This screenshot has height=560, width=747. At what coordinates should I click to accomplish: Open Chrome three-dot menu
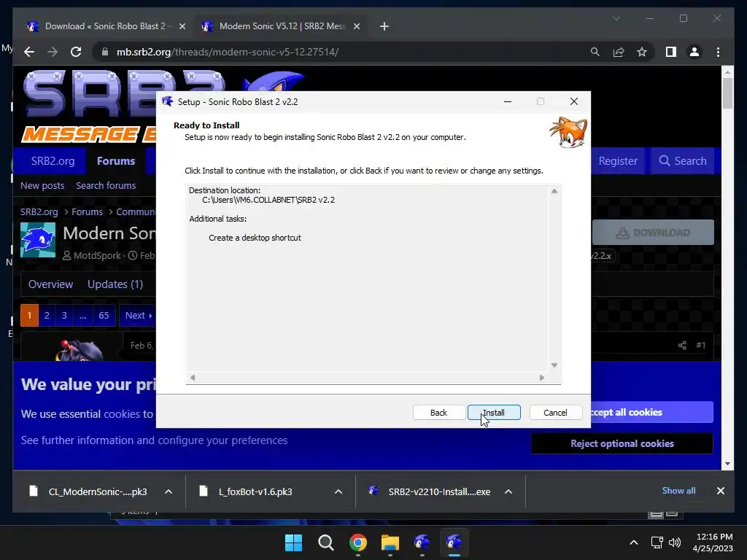(x=718, y=52)
